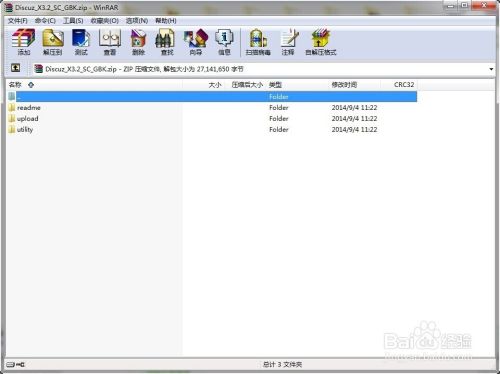Screen dimensions: 500x374
Task: Click the utility row modified date
Action: click(x=354, y=130)
